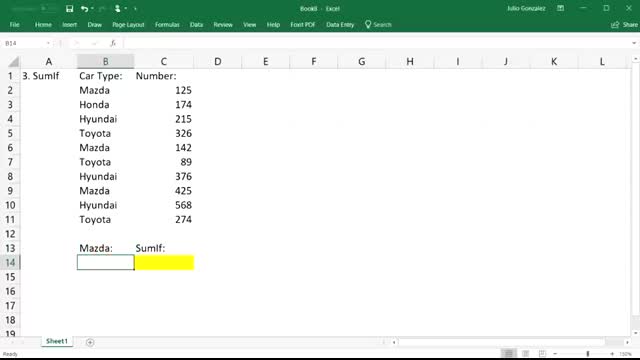Open the Help tab
This screenshot has height=360, width=640.
[x=273, y=25]
